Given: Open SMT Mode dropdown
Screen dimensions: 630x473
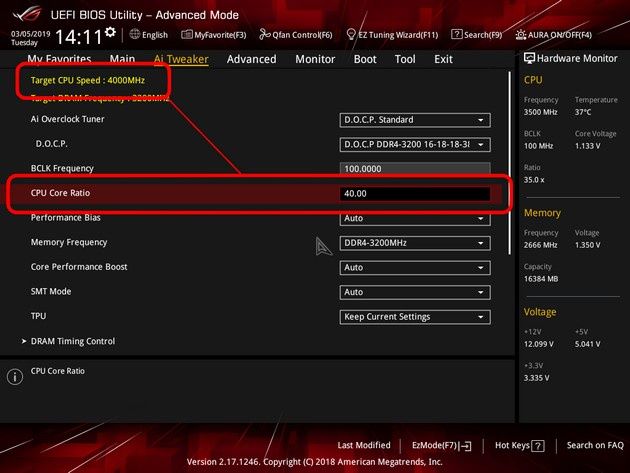Looking at the screenshot, I should pyautogui.click(x=415, y=292).
